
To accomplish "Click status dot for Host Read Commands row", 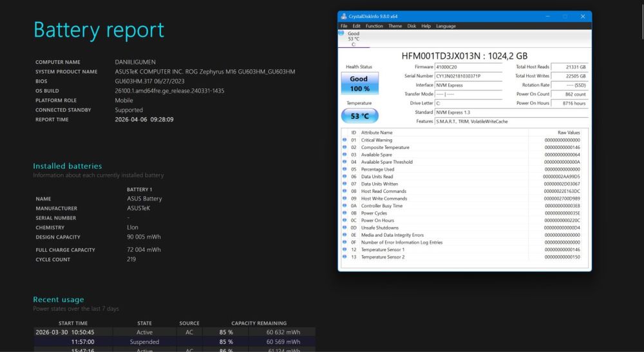I will [345, 191].
